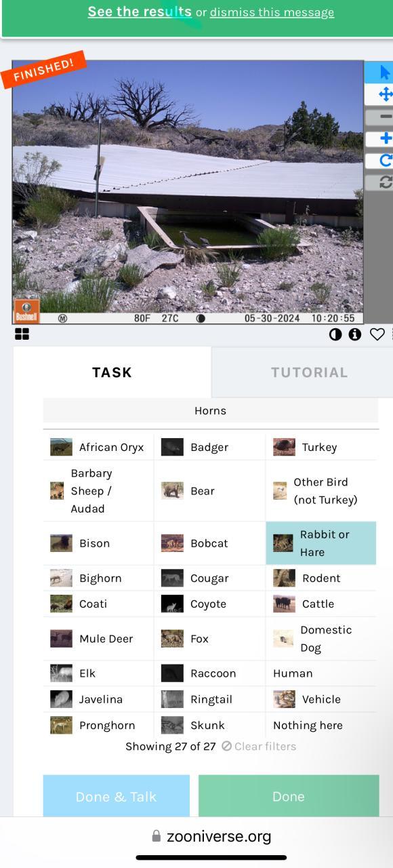Open the Horns filter

click(211, 410)
